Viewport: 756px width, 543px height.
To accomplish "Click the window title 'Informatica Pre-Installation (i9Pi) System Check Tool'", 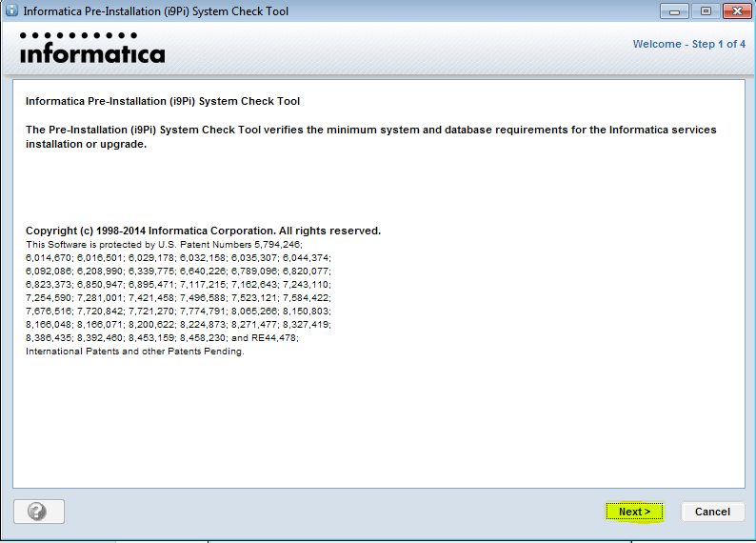I will [156, 11].
